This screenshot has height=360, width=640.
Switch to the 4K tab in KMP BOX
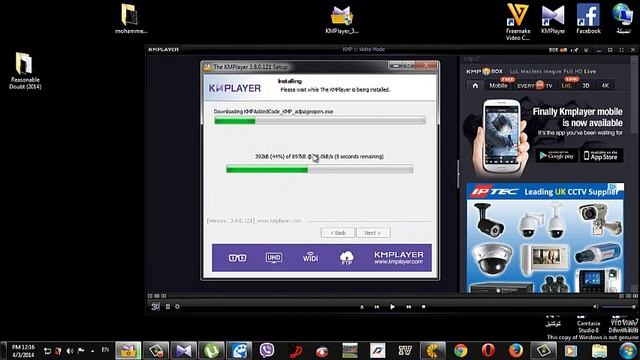click(x=605, y=86)
